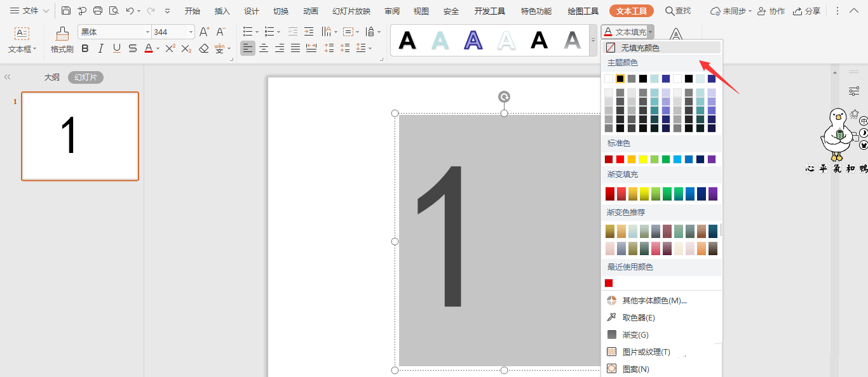The image size is (868, 377).
Task: Decrease paragraph spacing icon
Action: coord(345,48)
